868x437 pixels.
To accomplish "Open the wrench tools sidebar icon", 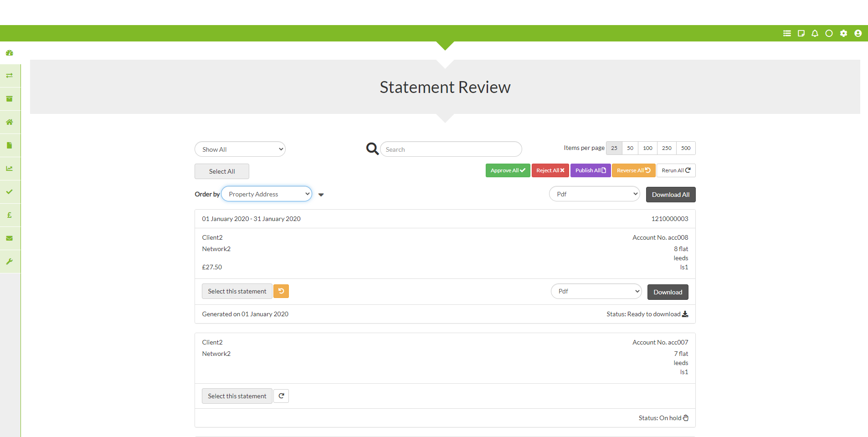I will [10, 262].
